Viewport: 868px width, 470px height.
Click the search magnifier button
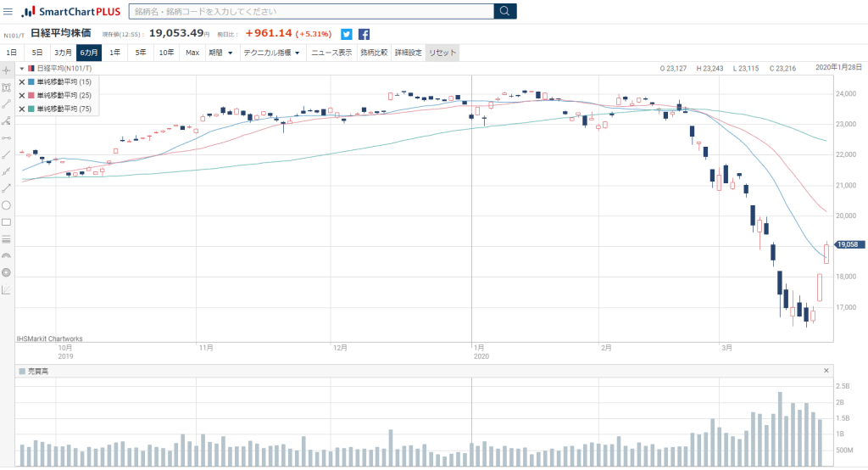click(505, 11)
